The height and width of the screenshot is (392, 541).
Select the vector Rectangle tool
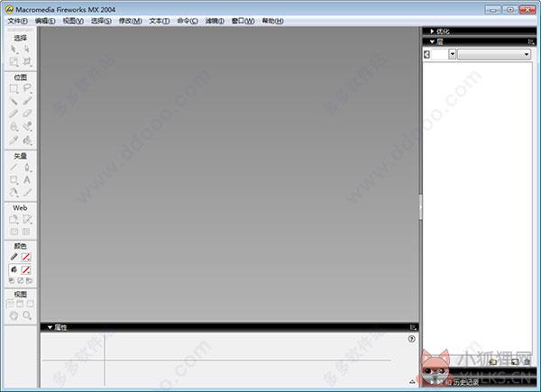pyautogui.click(x=14, y=180)
